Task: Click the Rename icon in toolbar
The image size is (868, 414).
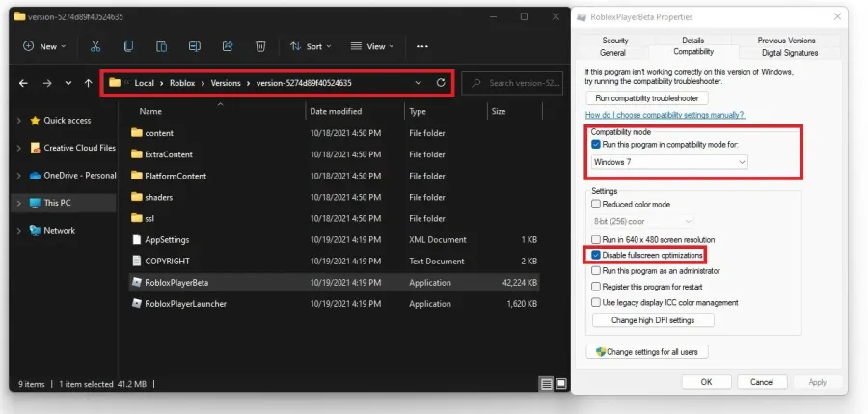Action: (194, 46)
